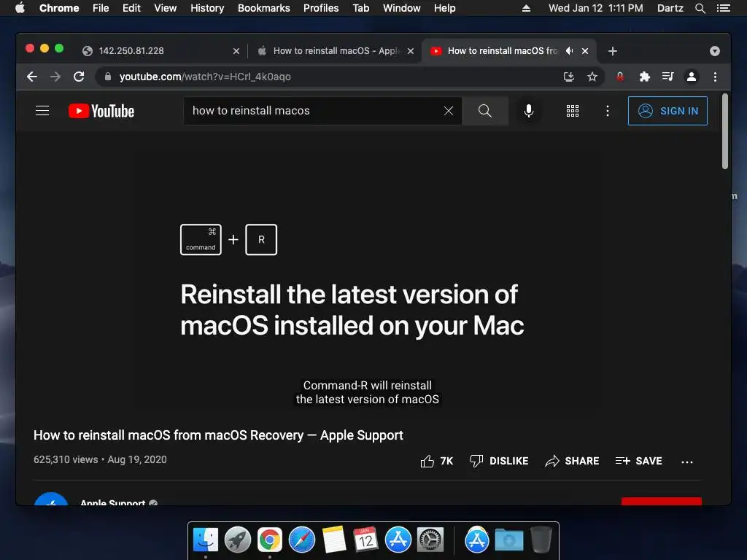
Task: Open Spotlight search in menu bar
Action: pos(700,8)
